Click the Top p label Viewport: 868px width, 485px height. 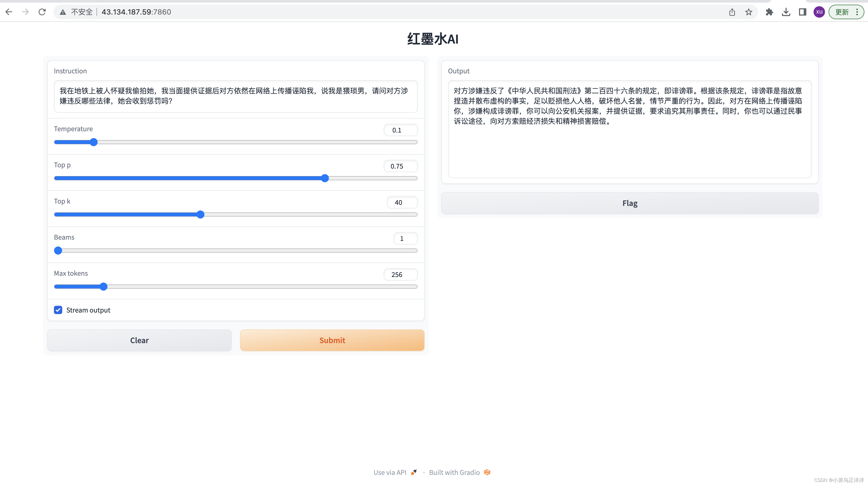[62, 165]
